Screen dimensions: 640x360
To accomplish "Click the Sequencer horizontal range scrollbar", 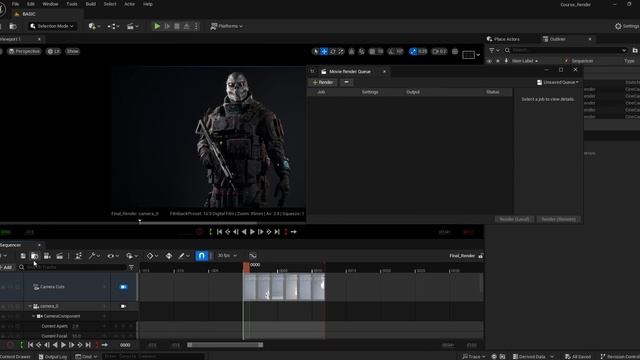I will pyautogui.click(x=225, y=345).
